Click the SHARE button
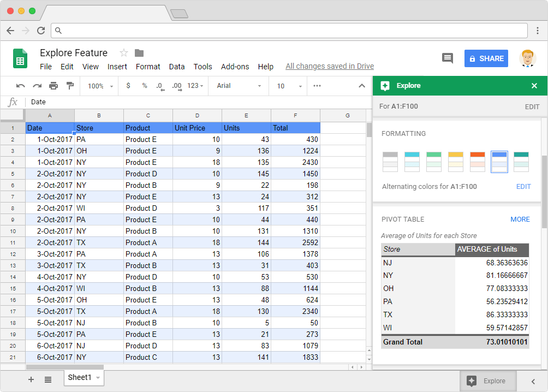Viewport: 548px width, 392px height. 486,58
